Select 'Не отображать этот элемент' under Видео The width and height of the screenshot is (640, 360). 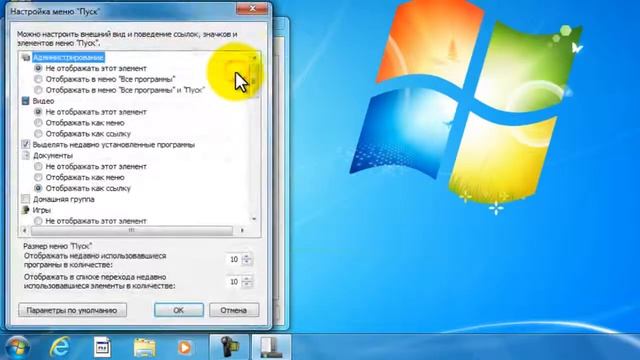tap(38, 112)
